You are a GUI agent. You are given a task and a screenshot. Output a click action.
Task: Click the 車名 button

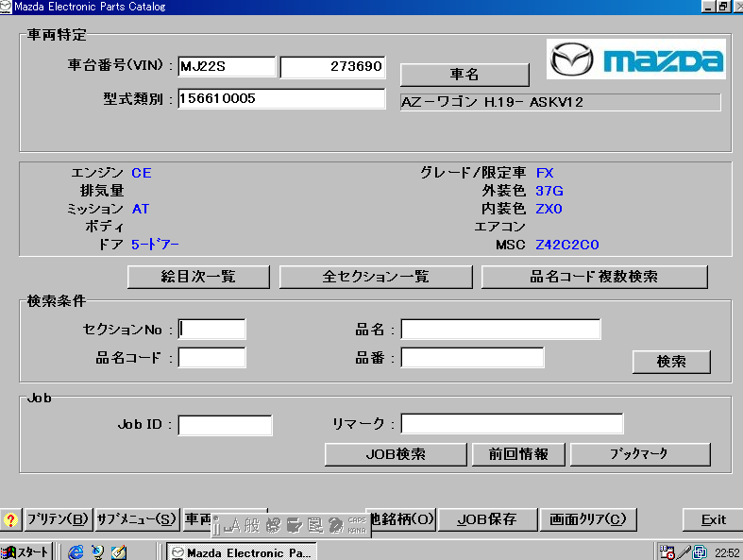[x=464, y=75]
